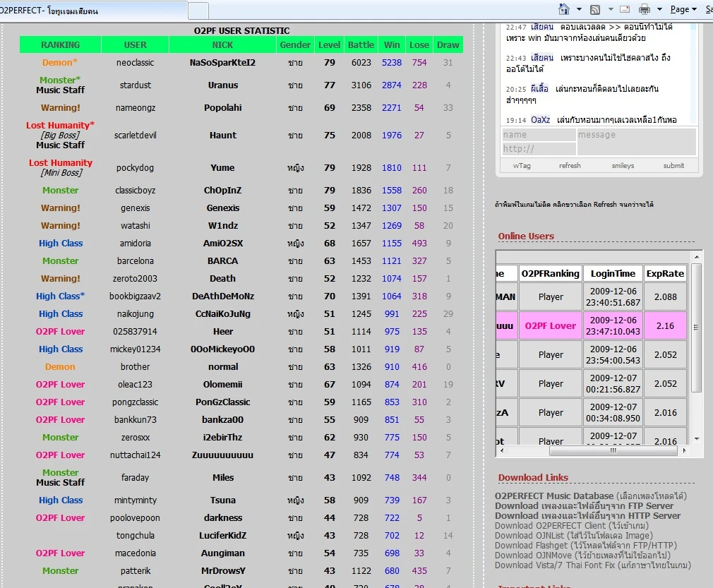713x588 pixels.
Task: Click the RSS feeds icon
Action: pyautogui.click(x=595, y=10)
